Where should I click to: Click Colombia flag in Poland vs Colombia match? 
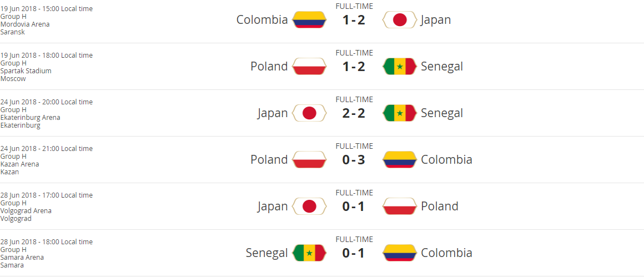pyautogui.click(x=400, y=160)
